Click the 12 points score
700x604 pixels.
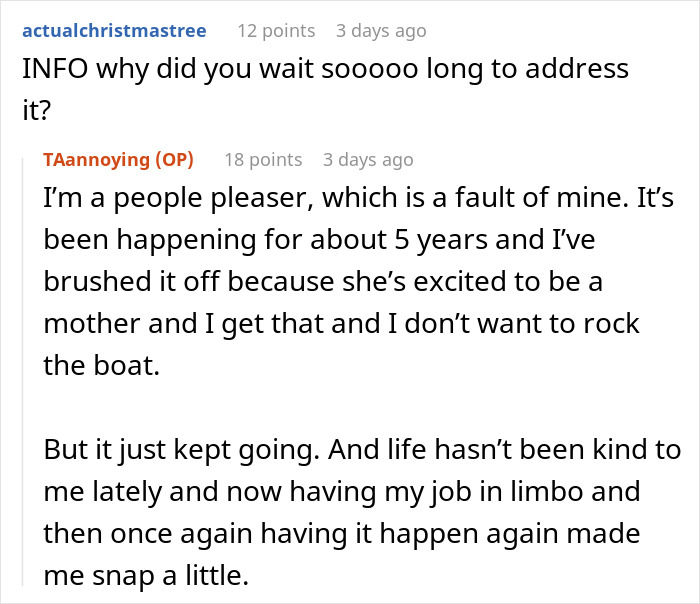click(x=275, y=30)
